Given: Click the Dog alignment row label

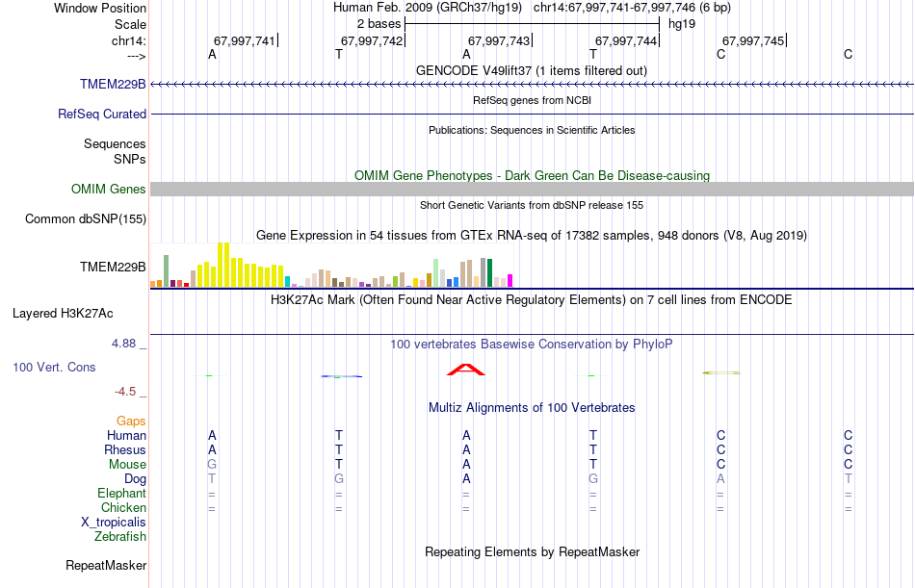Looking at the screenshot, I should 135,479.
